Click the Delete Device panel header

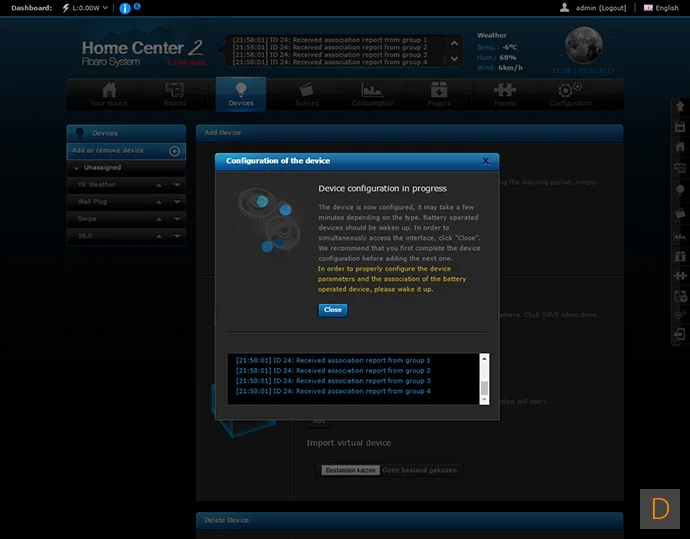(409, 521)
